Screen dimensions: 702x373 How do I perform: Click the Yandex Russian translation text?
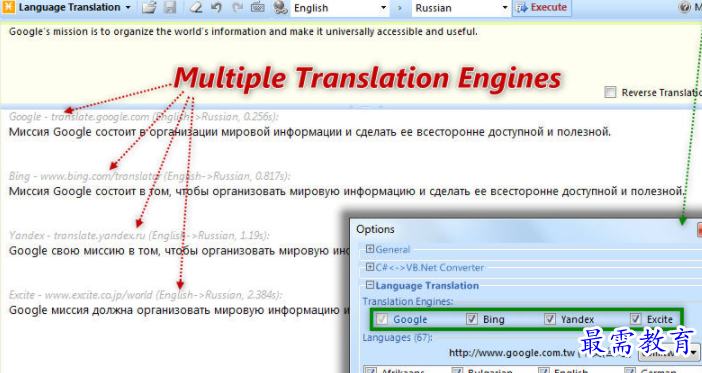[179, 251]
